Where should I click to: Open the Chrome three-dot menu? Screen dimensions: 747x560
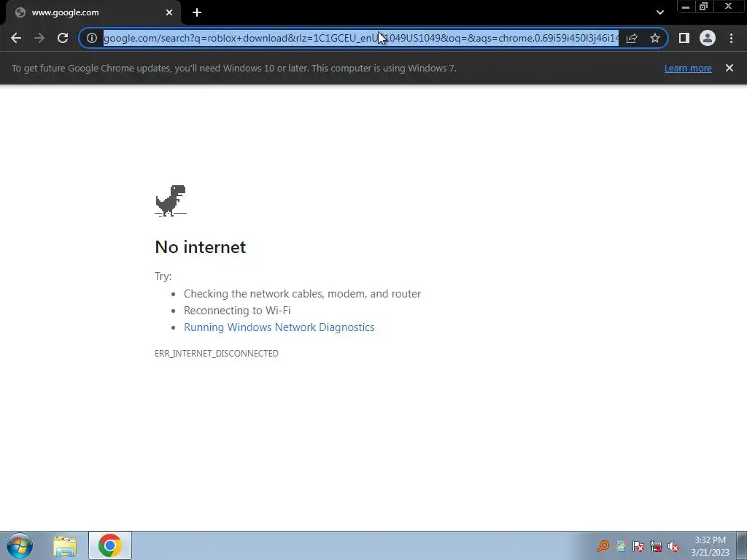731,38
